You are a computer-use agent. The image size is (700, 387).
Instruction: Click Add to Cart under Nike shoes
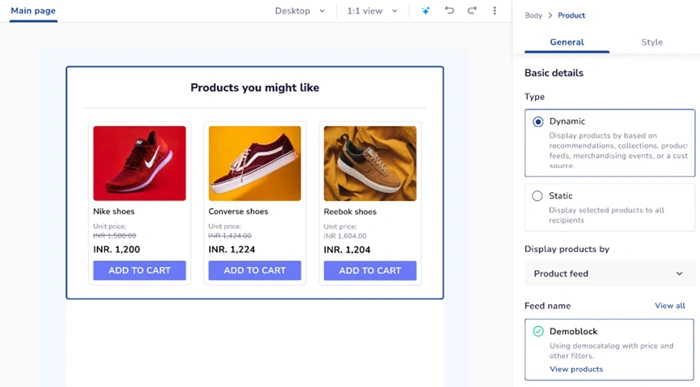pos(139,270)
